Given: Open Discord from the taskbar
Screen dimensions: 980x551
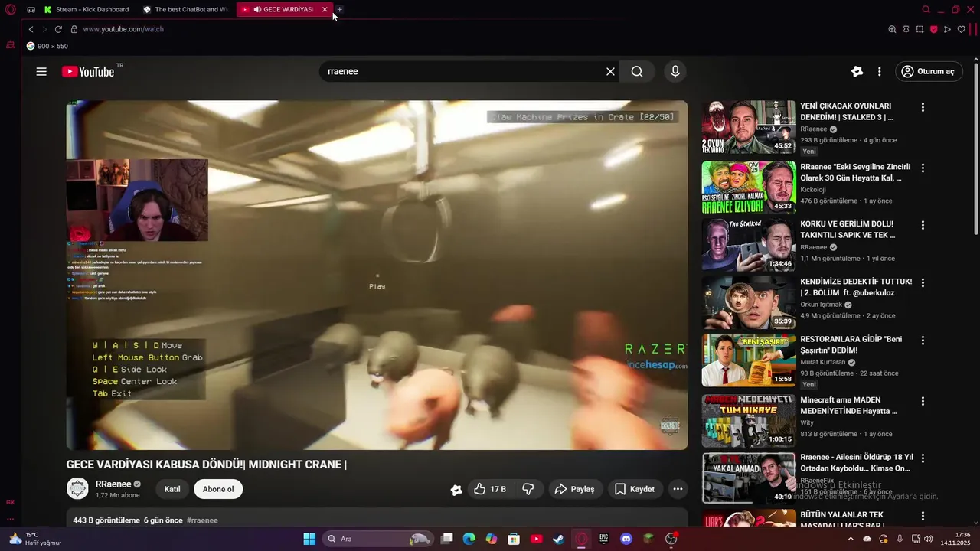Looking at the screenshot, I should point(626,539).
